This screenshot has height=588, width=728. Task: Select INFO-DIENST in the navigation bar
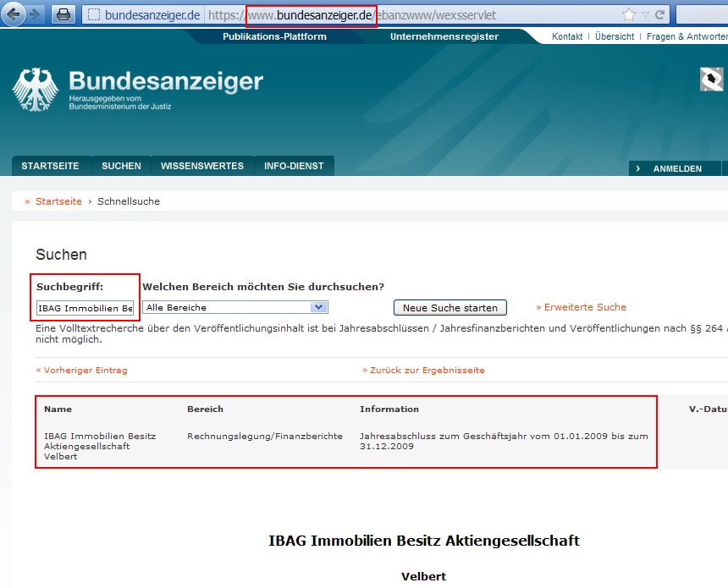294,166
